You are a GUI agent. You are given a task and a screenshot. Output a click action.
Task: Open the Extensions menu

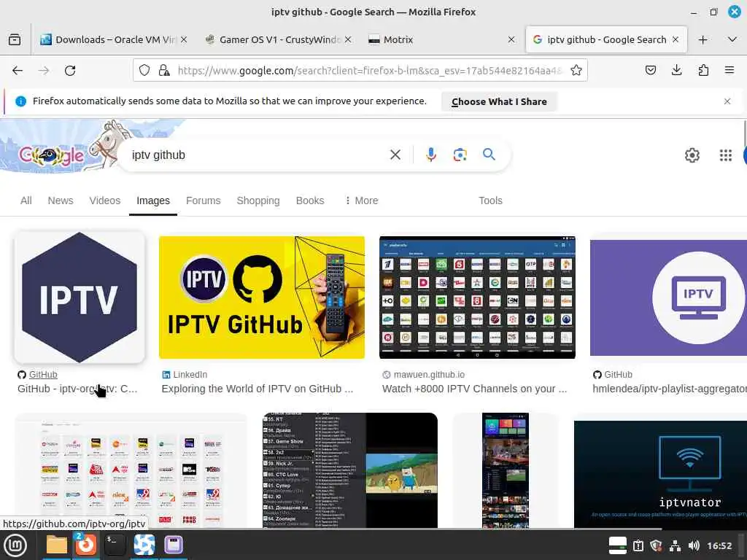703,71
